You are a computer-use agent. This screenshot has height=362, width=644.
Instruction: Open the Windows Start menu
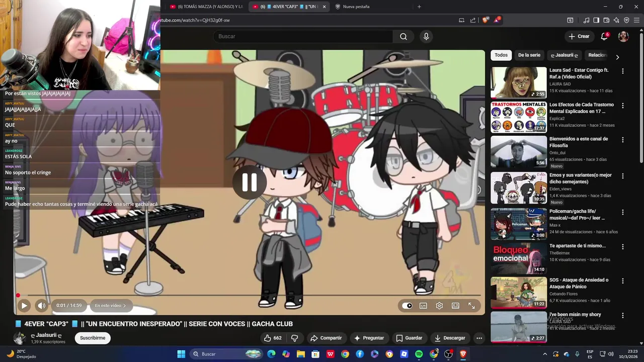[x=181, y=354]
